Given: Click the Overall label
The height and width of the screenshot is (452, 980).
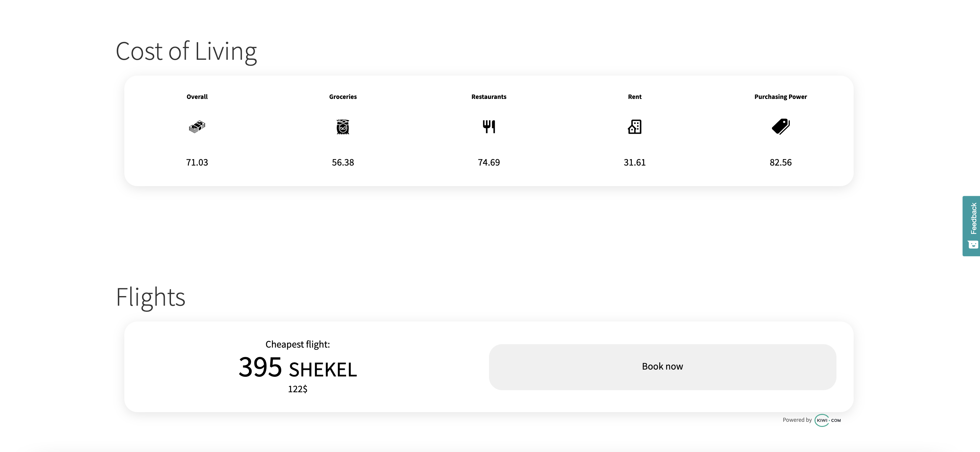Looking at the screenshot, I should 197,97.
